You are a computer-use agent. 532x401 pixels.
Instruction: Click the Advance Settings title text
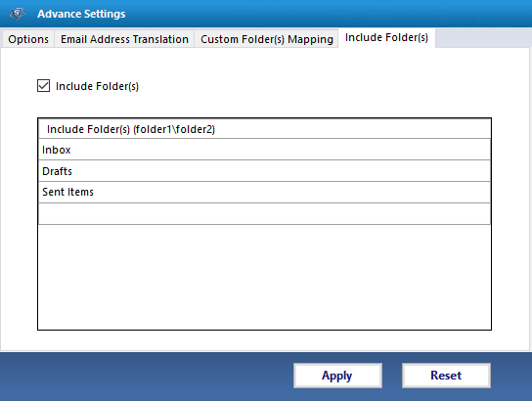(81, 14)
